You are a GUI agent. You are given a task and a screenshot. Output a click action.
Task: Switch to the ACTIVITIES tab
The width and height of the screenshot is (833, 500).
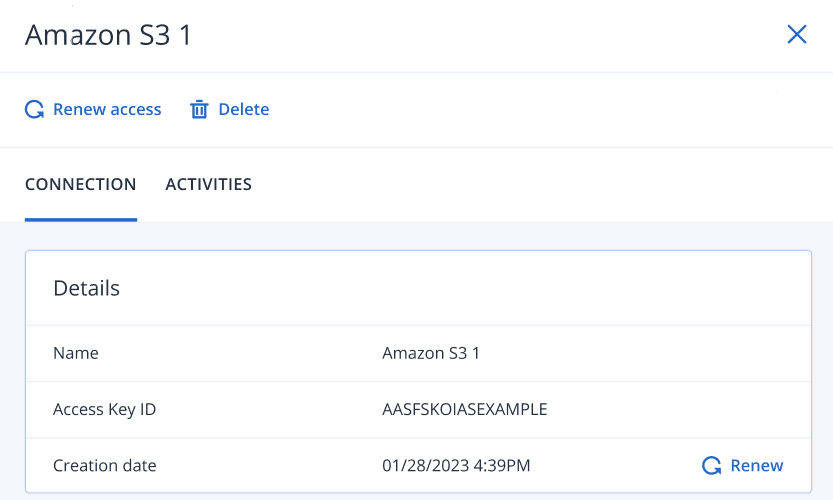208,184
